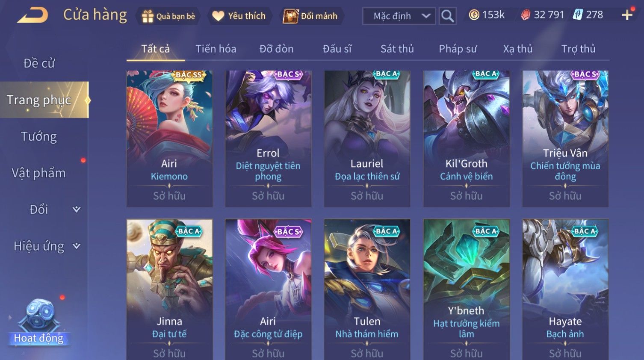Tap the red ruby currency icon
Image resolution: width=644 pixels, height=360 pixels.
pos(526,15)
